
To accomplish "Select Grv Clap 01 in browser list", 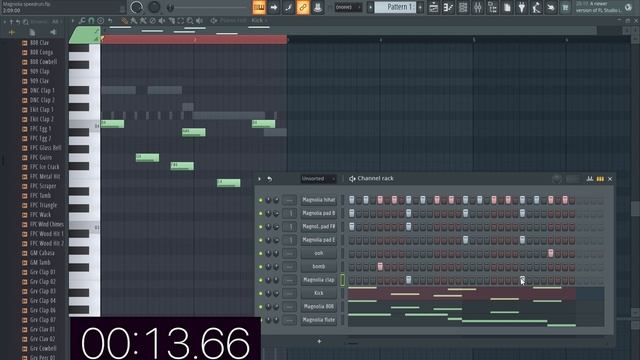I will click(42, 272).
